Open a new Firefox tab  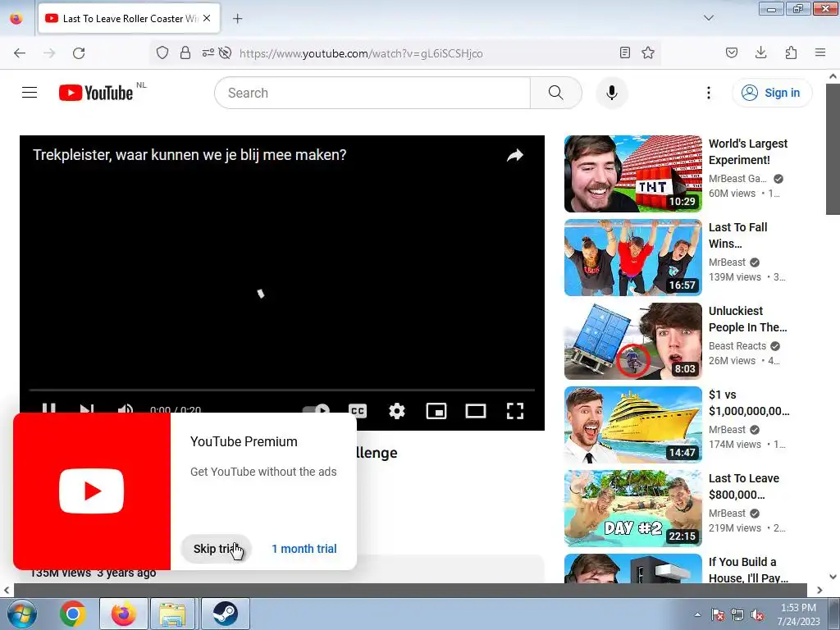click(x=237, y=18)
